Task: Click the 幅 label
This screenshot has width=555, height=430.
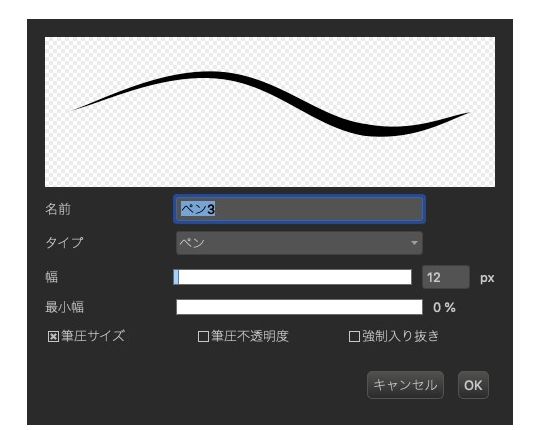Action: pos(52,277)
